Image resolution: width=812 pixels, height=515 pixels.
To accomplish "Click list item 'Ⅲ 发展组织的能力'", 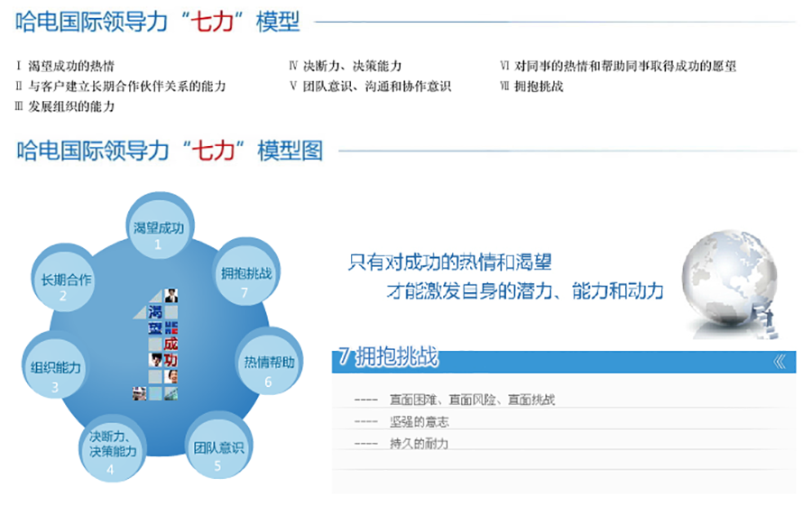I will [65, 106].
